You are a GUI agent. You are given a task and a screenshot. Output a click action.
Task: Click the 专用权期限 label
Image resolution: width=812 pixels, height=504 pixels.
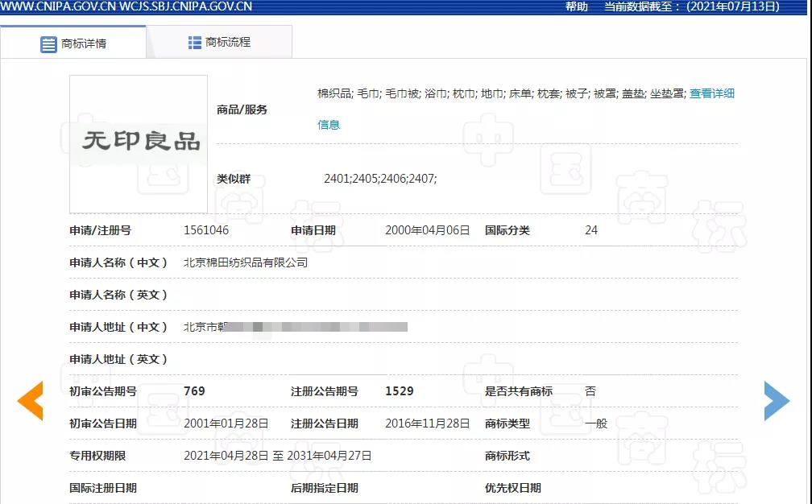(x=97, y=456)
